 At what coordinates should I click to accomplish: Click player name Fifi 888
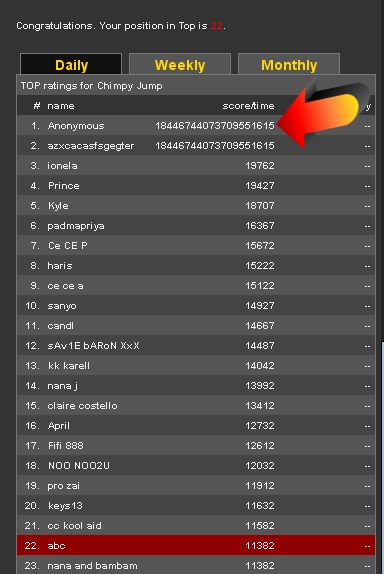(66, 446)
